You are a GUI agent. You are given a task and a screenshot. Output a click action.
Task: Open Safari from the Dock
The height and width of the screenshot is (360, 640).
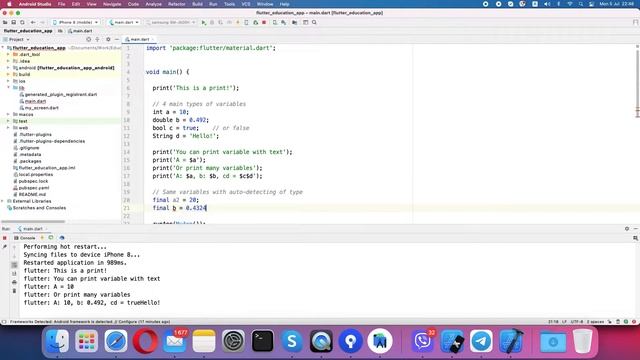116,340
